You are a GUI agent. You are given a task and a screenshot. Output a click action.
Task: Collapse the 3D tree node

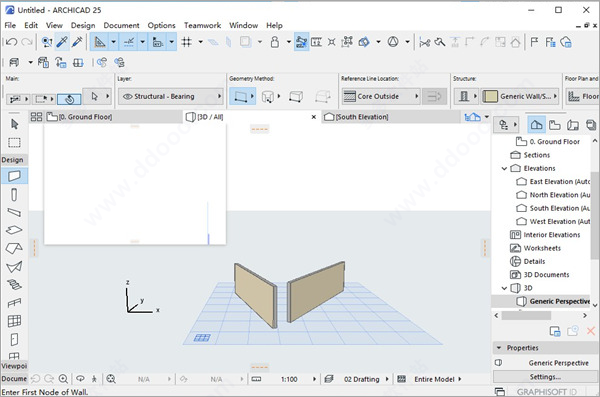504,288
